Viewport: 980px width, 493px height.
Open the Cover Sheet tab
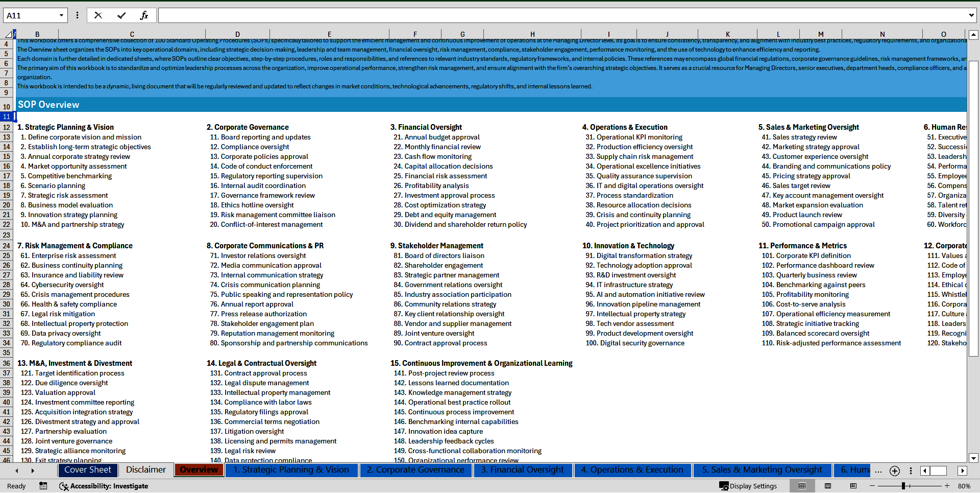(x=87, y=470)
